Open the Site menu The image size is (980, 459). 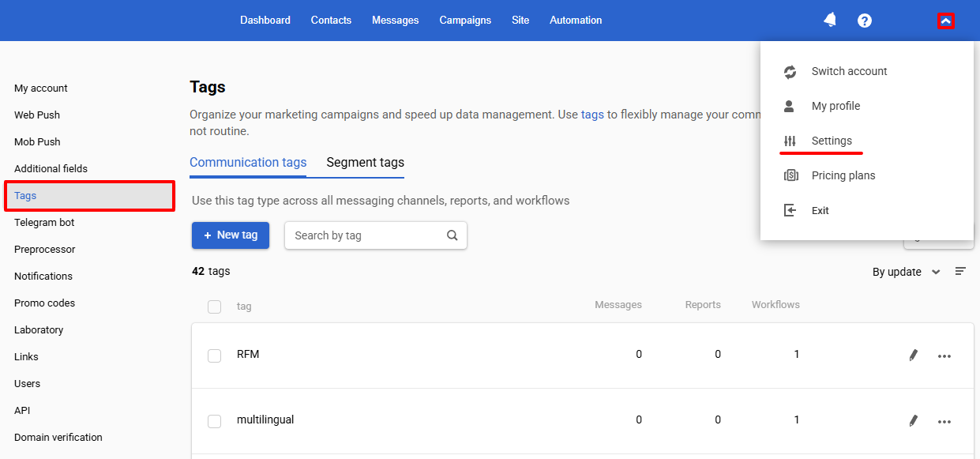(x=520, y=21)
